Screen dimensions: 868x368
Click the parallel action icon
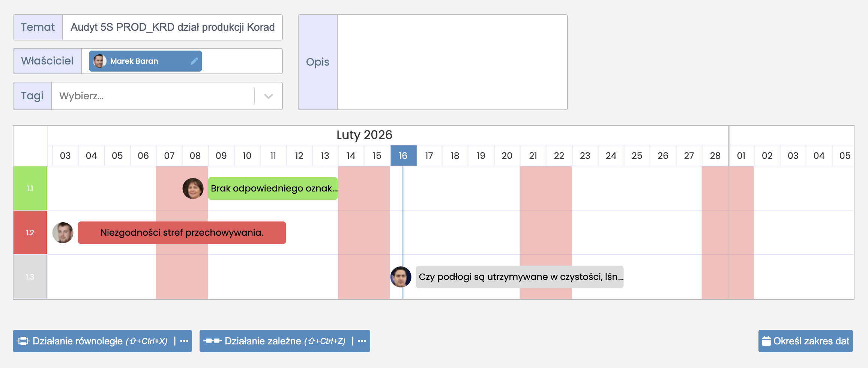(23, 341)
